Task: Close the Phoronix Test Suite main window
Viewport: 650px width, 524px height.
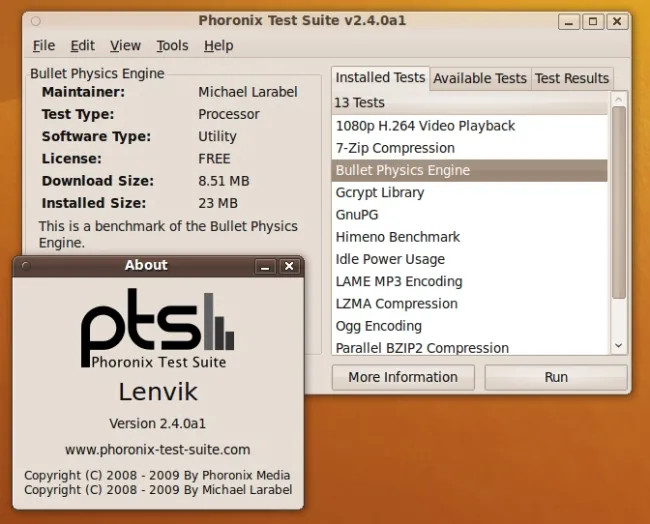Action: click(x=617, y=22)
